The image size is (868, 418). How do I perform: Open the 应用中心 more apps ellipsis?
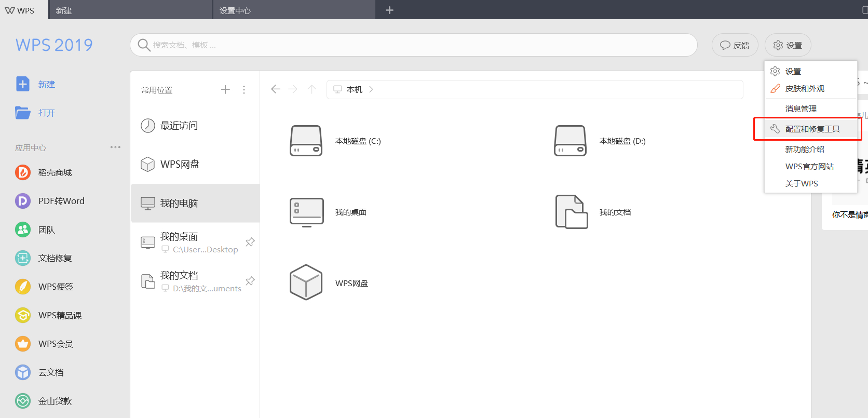click(x=115, y=147)
